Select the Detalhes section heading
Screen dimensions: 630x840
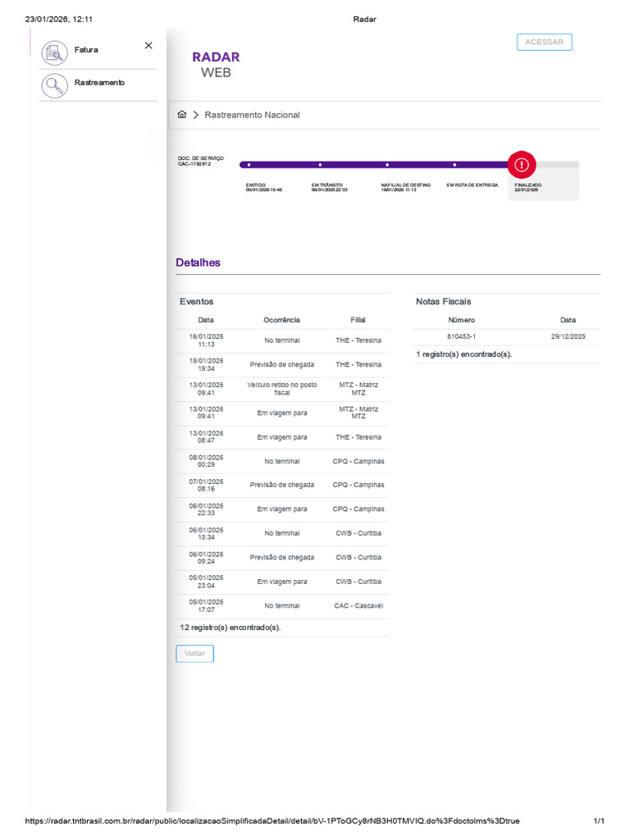(199, 262)
